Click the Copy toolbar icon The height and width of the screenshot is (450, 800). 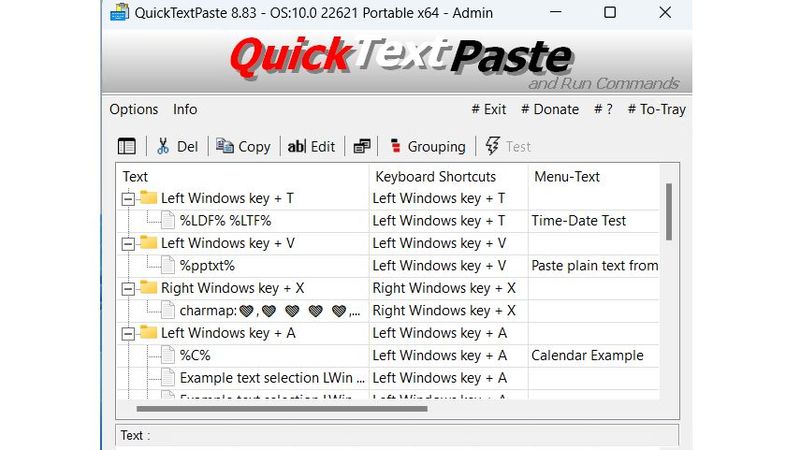224,146
